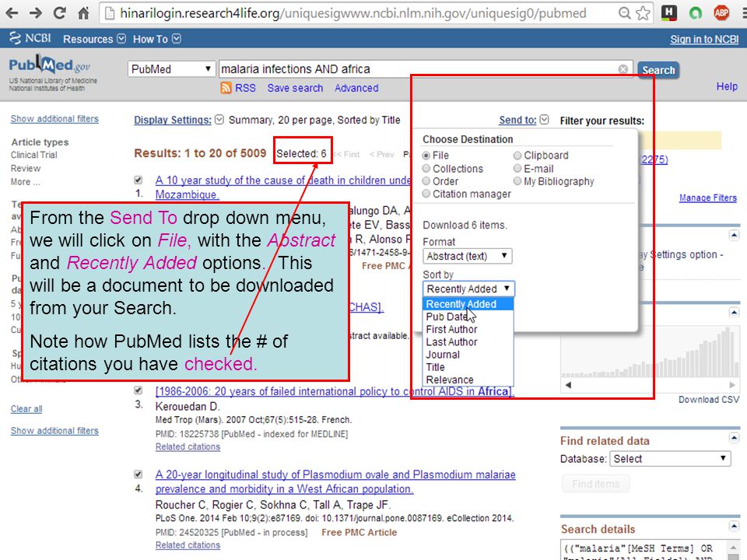Click Show additional filters at top
The width and height of the screenshot is (747, 560).
(x=54, y=118)
